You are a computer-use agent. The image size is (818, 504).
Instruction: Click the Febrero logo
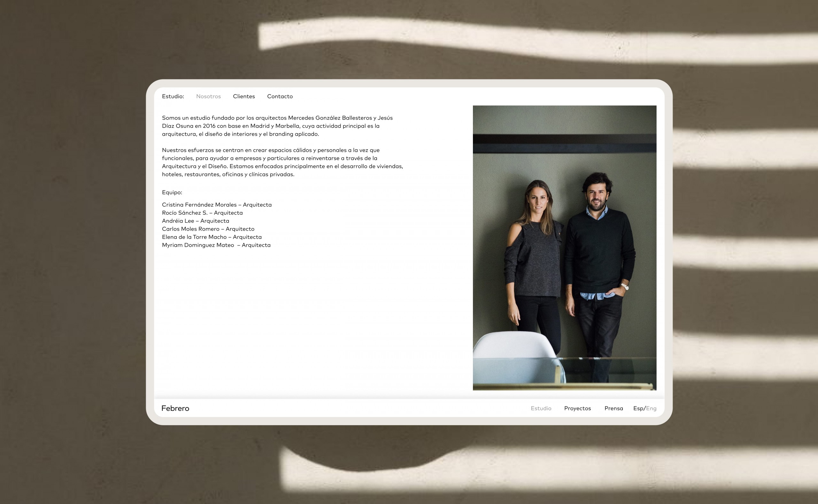tap(175, 408)
